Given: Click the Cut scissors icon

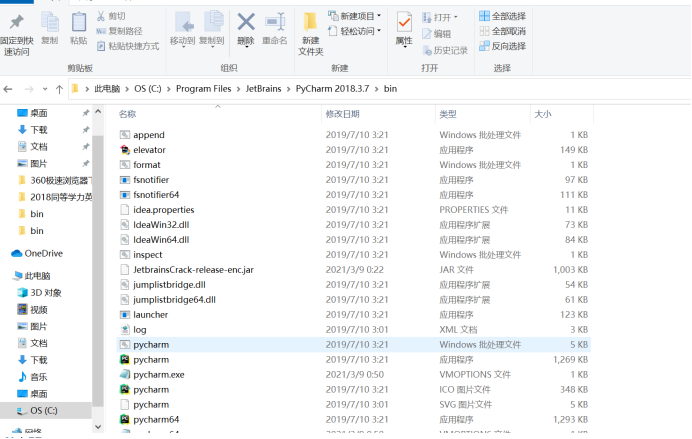Looking at the screenshot, I should (101, 16).
